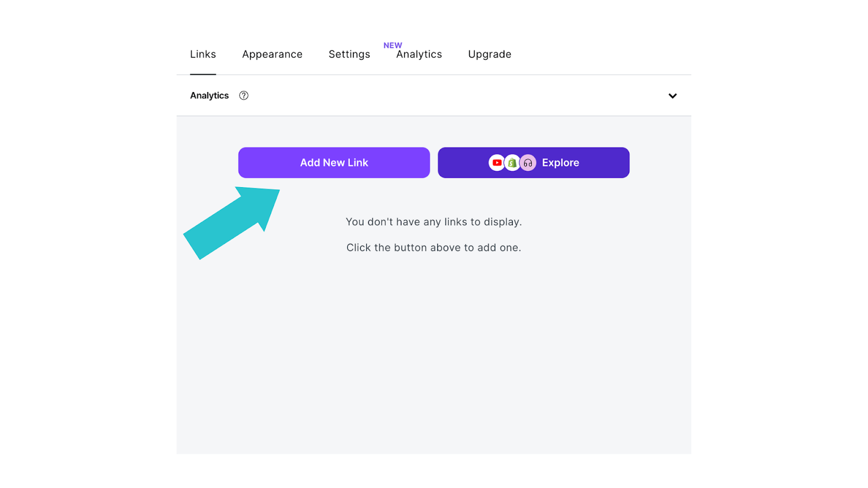Image resolution: width=868 pixels, height=488 pixels.
Task: Click the purple NEW badge
Action: pyautogui.click(x=393, y=46)
